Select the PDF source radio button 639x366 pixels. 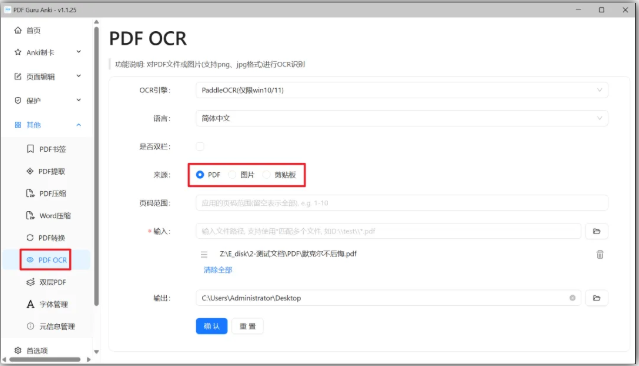click(x=200, y=174)
